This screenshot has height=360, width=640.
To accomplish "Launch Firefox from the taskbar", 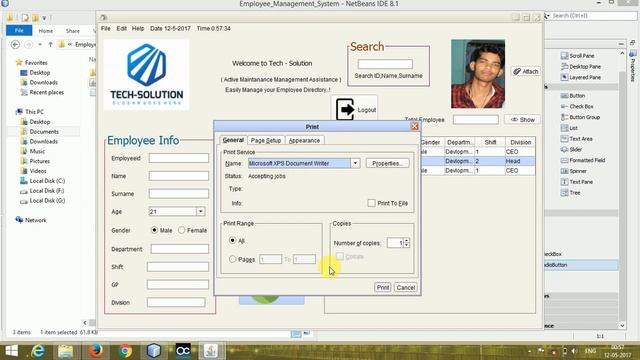I will 96,351.
